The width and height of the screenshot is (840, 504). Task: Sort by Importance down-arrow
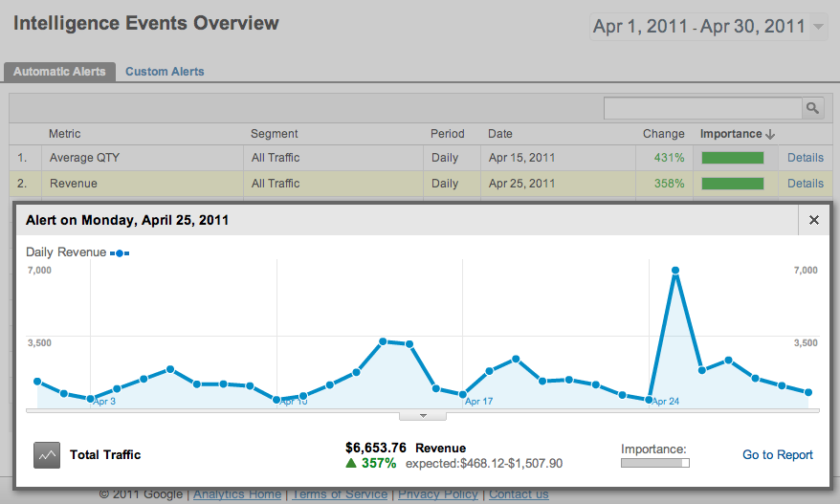coord(770,135)
